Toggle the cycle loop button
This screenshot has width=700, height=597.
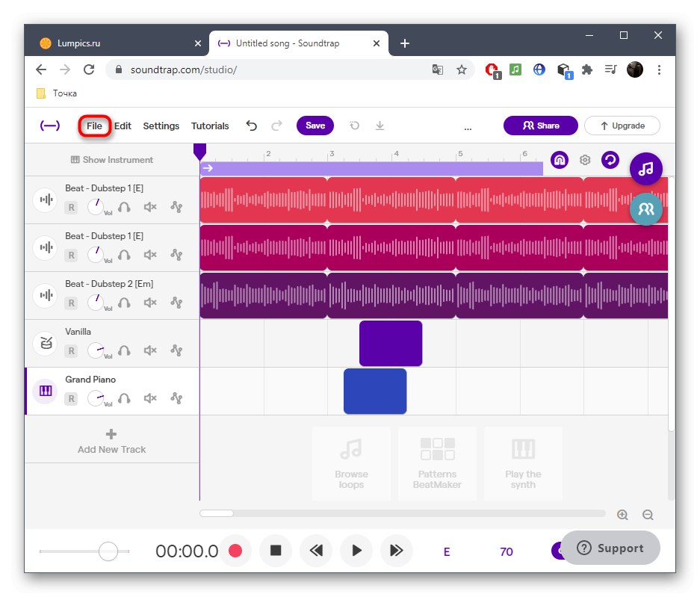(610, 160)
